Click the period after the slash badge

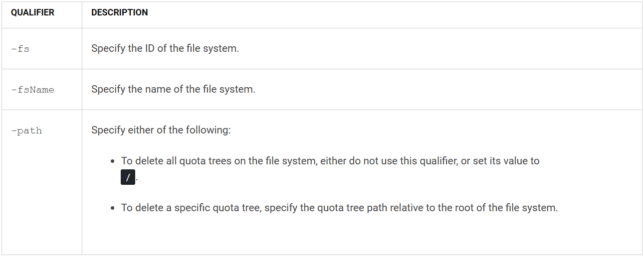[x=137, y=180]
